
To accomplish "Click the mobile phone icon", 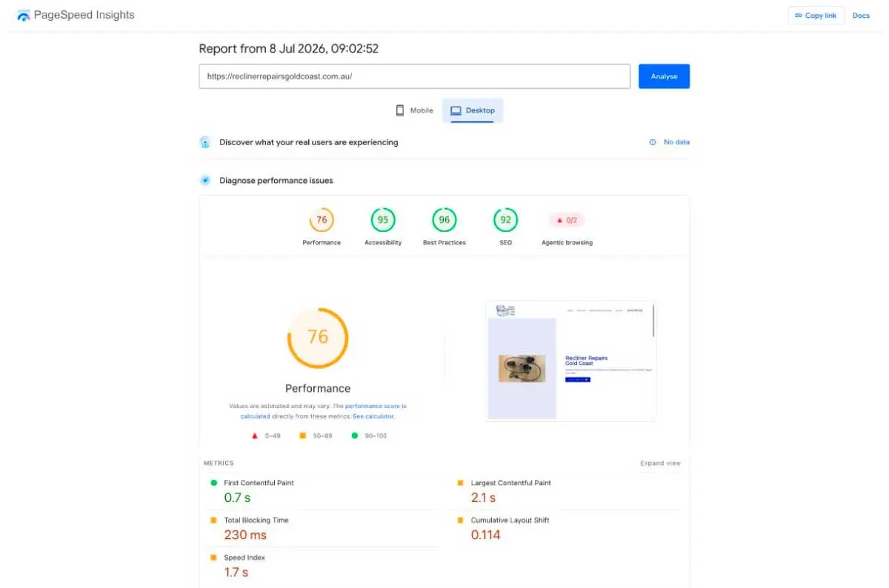I will 400,110.
